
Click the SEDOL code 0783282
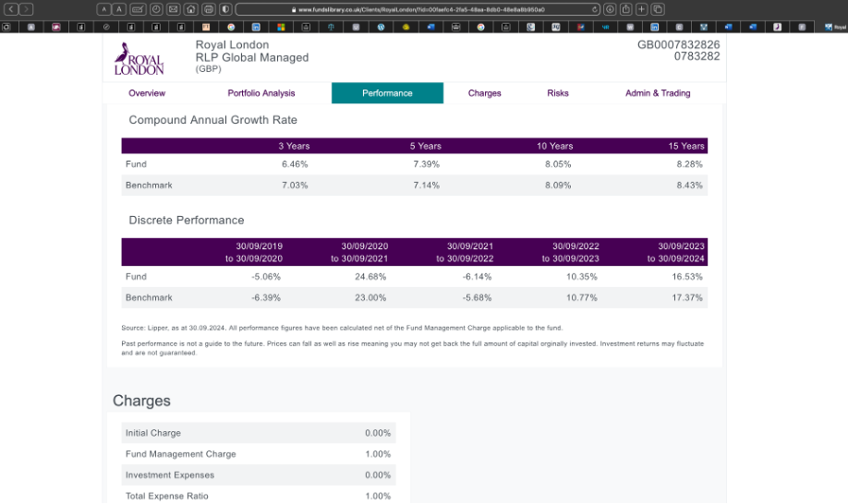697,56
